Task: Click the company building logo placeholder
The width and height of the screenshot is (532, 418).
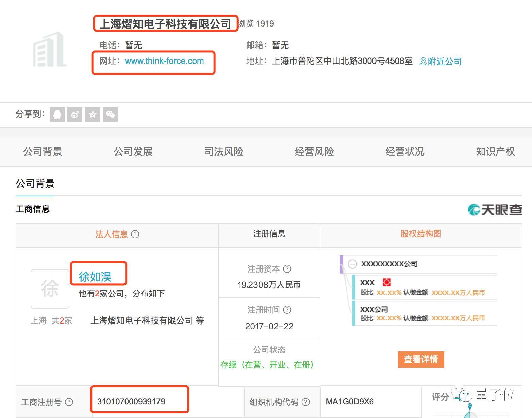Action: click(50, 50)
